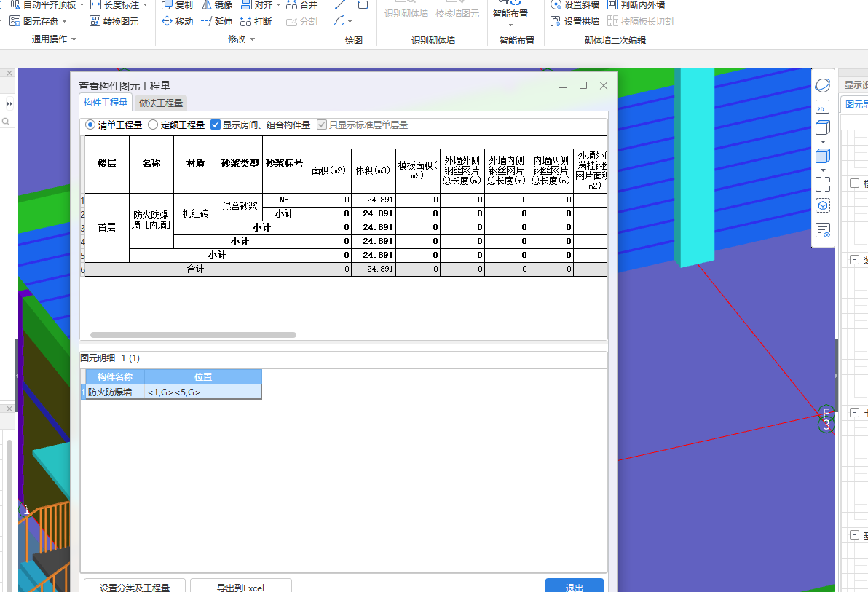Select the arc drawing tool
This screenshot has width=868, height=592.
pos(339,21)
